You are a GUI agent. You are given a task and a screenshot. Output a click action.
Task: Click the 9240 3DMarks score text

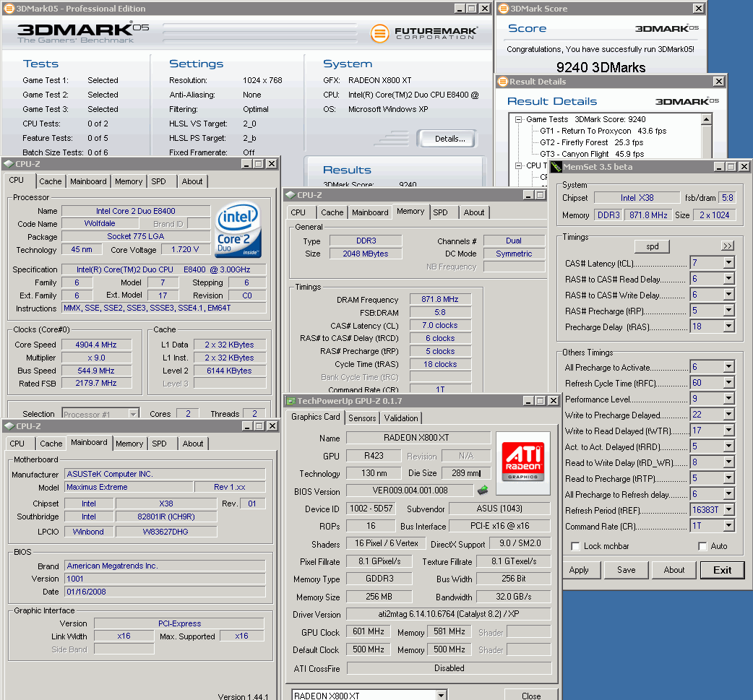[x=601, y=67]
